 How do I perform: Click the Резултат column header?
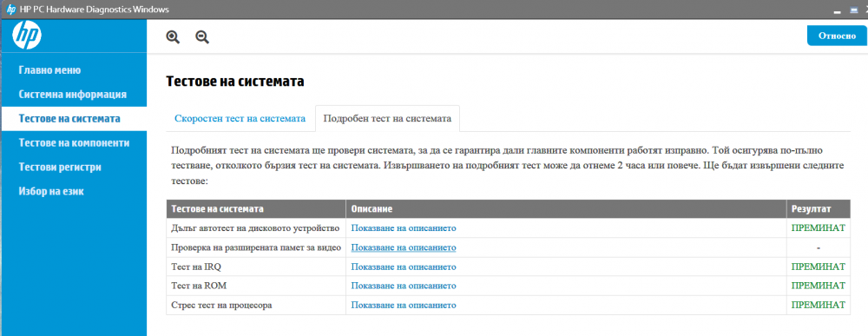(x=819, y=208)
